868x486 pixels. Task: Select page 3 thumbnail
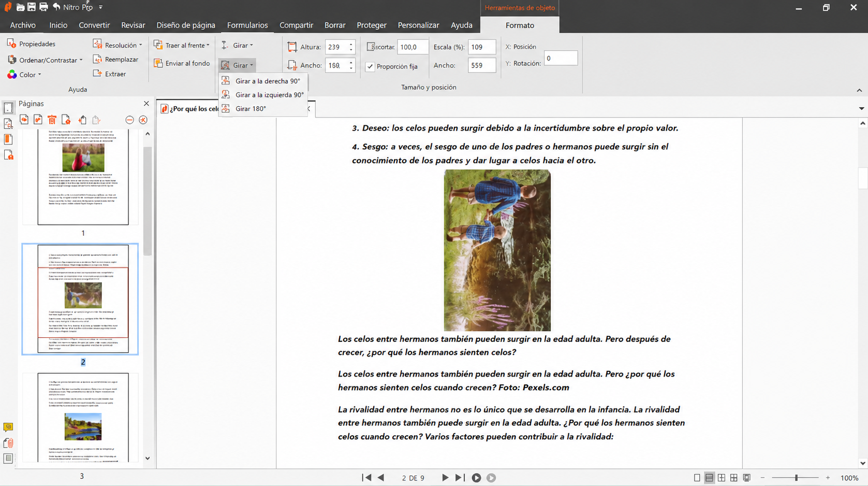point(83,417)
